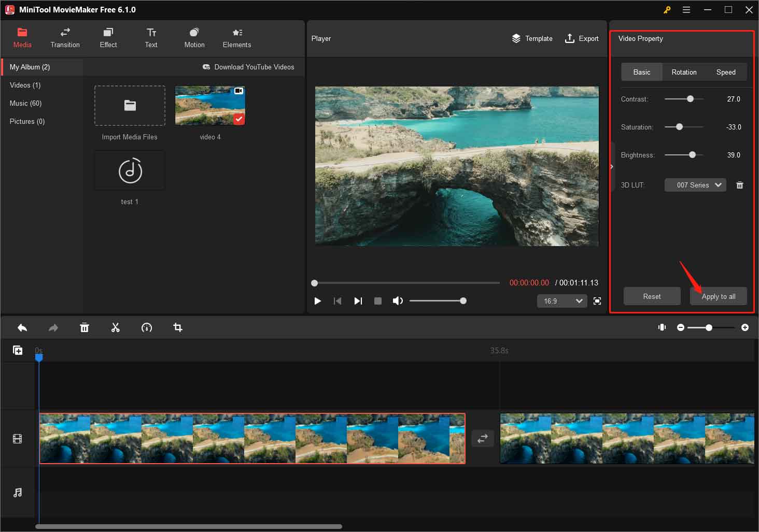759x532 pixels.
Task: Switch to the Rotation tab
Action: tap(684, 72)
